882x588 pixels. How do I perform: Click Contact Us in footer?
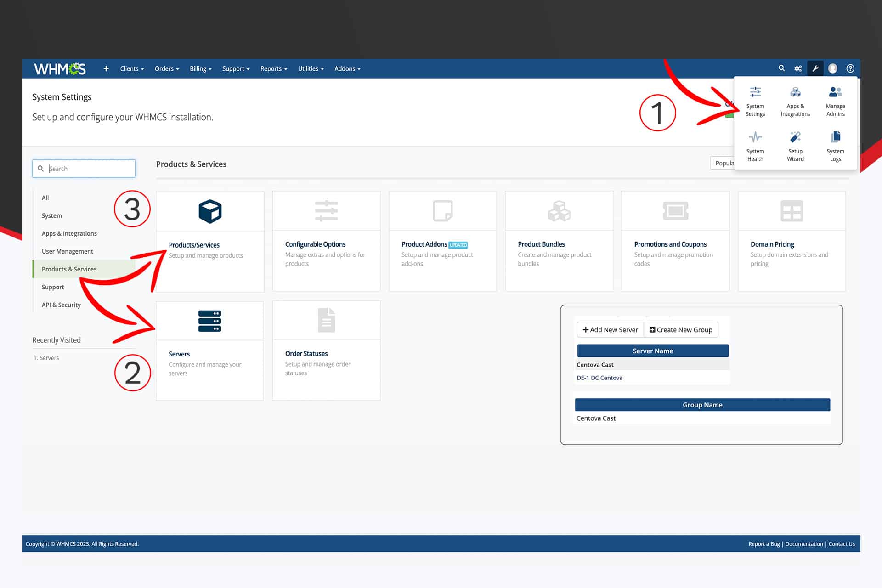click(x=842, y=544)
